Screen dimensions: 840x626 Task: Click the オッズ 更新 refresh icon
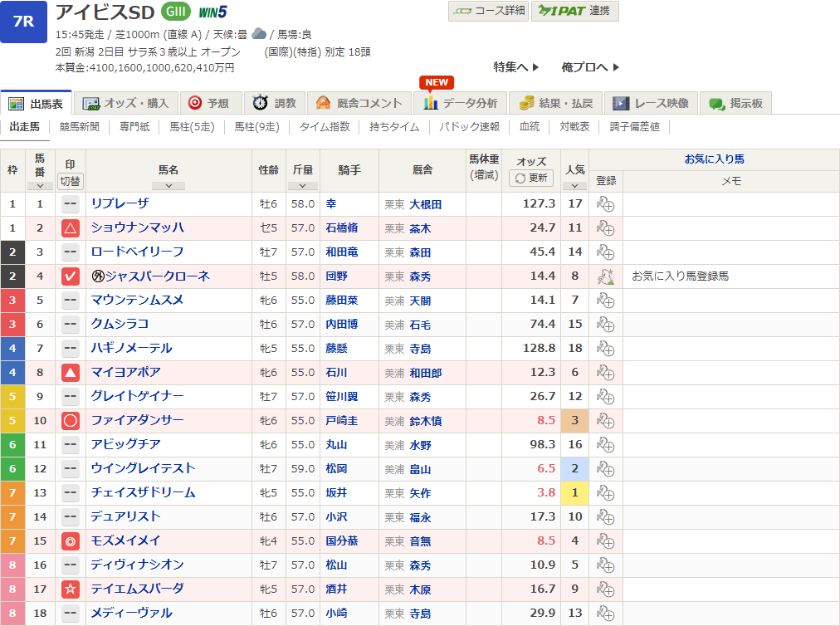pos(519,180)
